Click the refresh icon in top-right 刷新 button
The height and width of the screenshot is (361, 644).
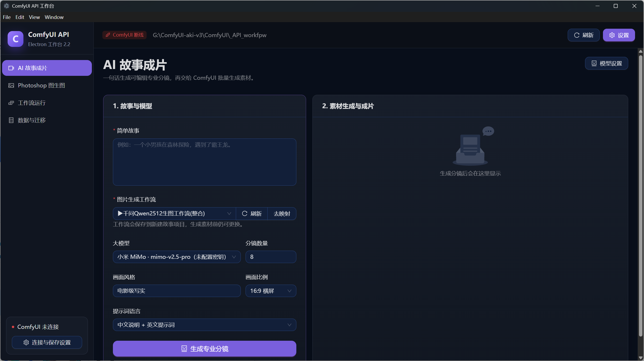point(577,35)
